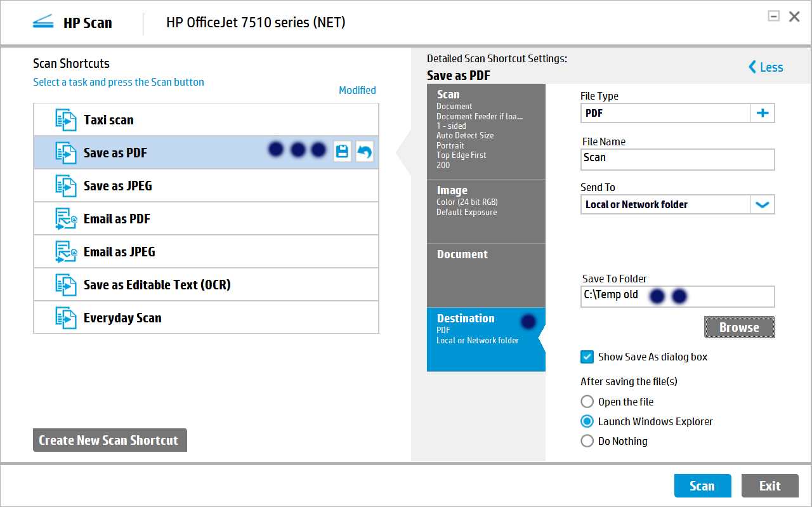Select Launch Windows Explorer radio button
The width and height of the screenshot is (812, 507).
tap(587, 421)
